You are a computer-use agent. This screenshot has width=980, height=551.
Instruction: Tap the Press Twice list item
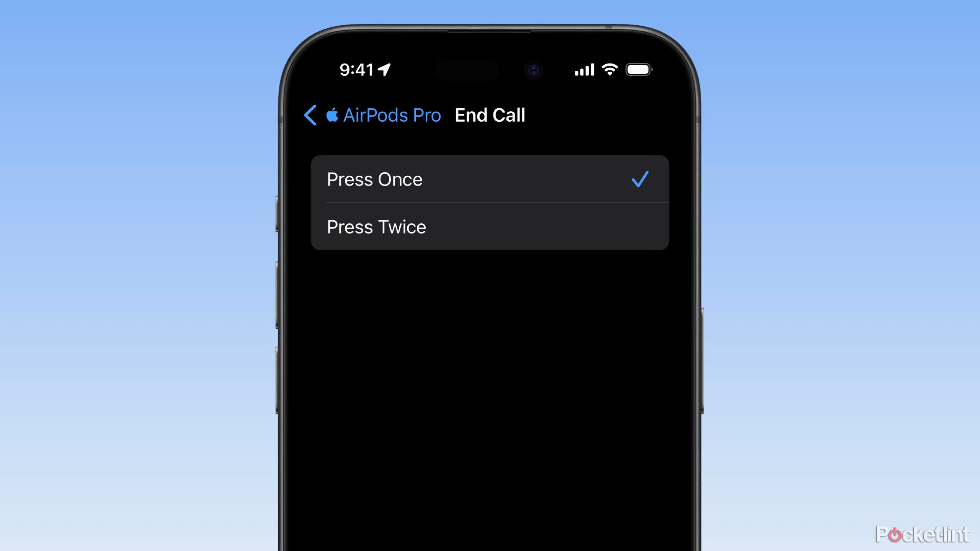490,227
